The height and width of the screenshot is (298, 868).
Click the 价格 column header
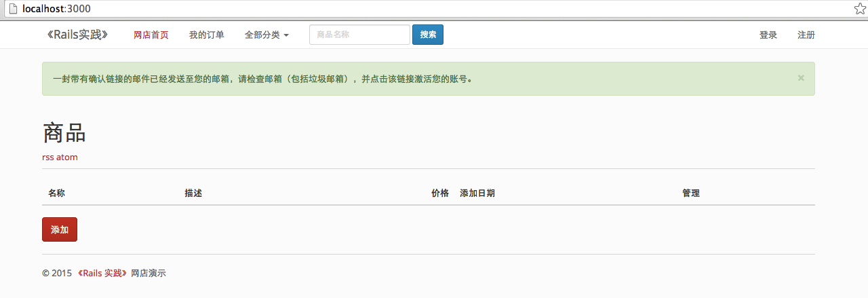(439, 193)
